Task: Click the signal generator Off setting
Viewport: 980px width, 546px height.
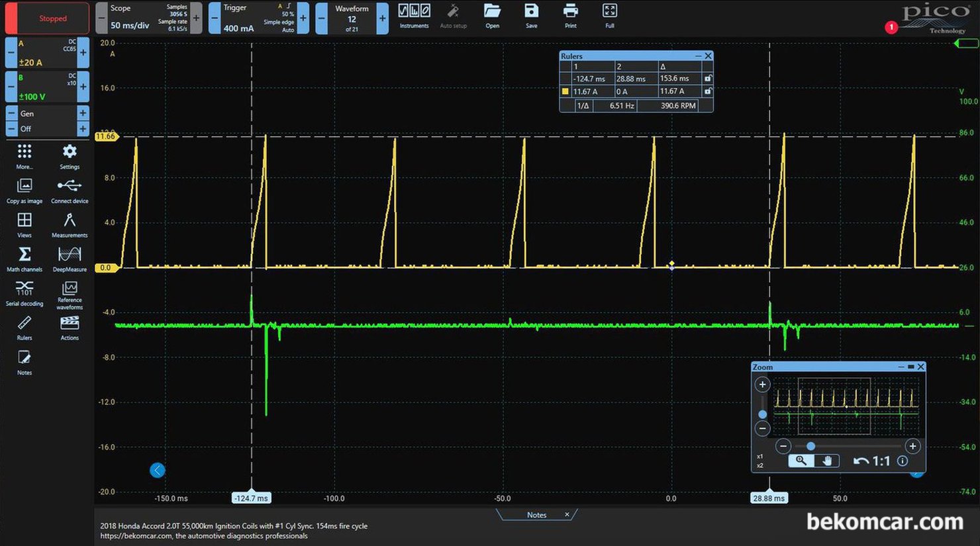Action: [x=47, y=128]
